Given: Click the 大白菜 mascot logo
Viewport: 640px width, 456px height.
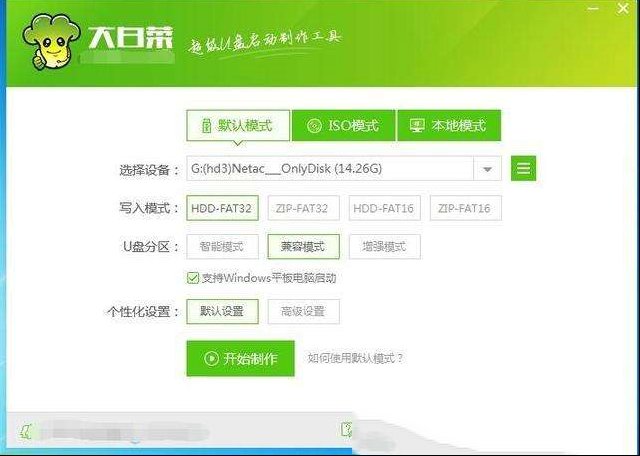Looking at the screenshot, I should click(x=52, y=42).
